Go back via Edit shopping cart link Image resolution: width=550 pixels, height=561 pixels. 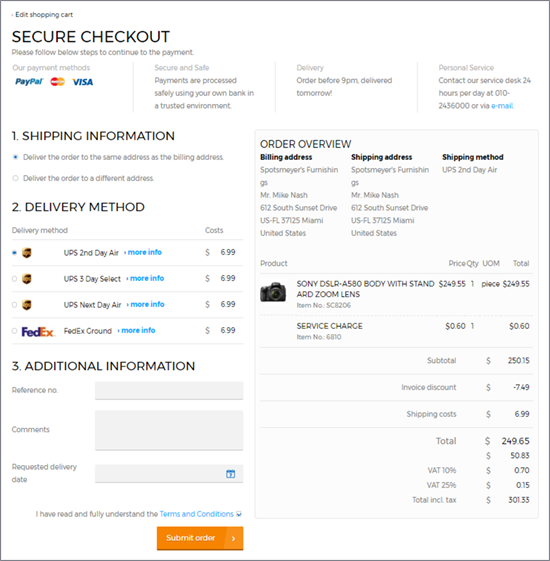43,15
